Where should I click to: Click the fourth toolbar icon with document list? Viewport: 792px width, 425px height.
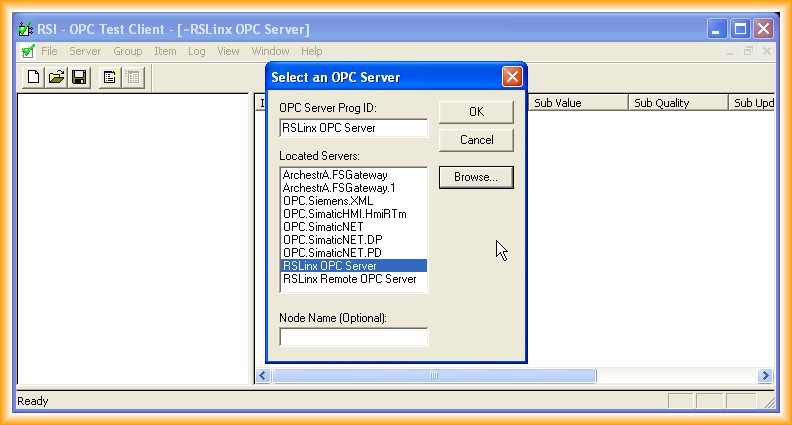(x=110, y=78)
